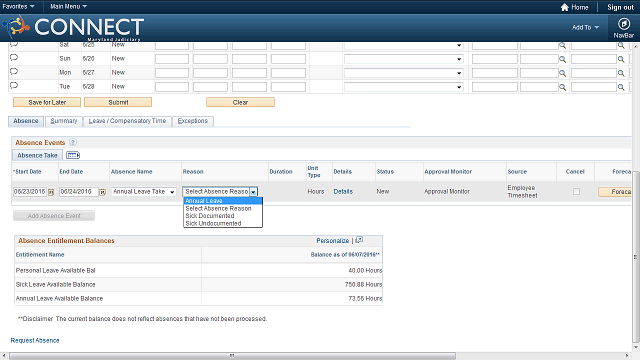Click the Add Absence Event button
This screenshot has height=360, width=640.
[x=54, y=216]
